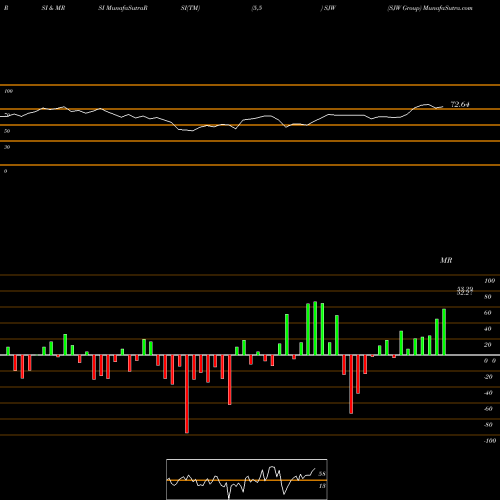The width and height of the screenshot is (500, 500).
Task: Click the 18 label in mini chart
Action: pyautogui.click(x=322, y=486)
